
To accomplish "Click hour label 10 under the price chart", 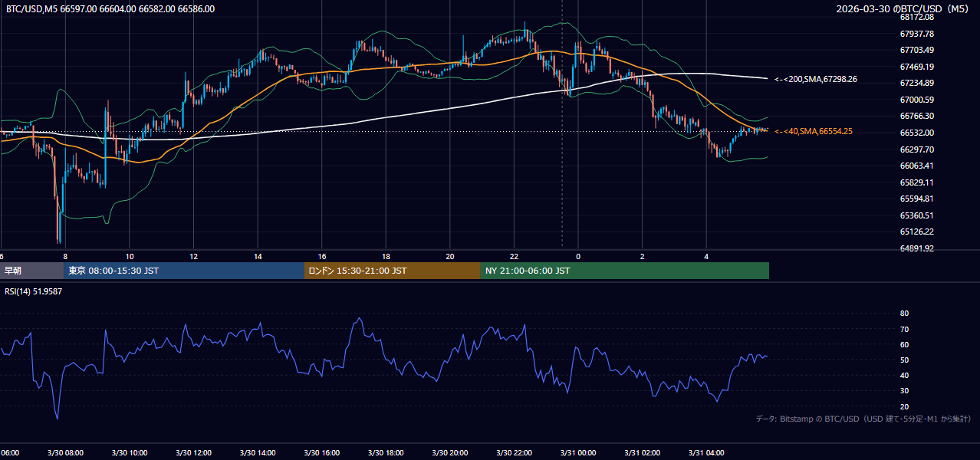I will coord(129,256).
